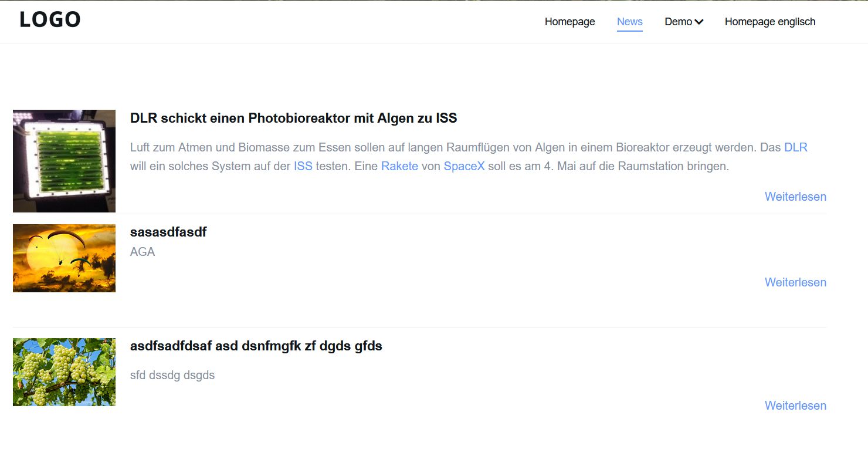Open the Homepage menu item
Image resolution: width=868 pixels, height=449 pixels.
(x=569, y=22)
